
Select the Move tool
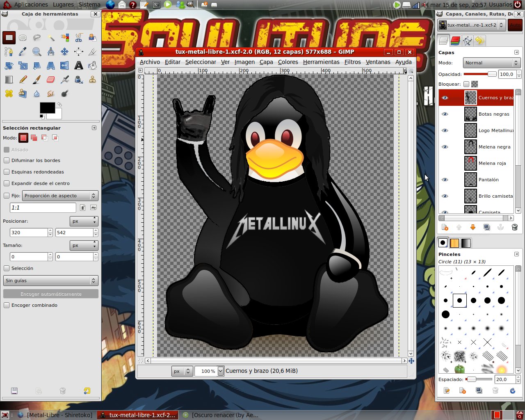click(65, 52)
